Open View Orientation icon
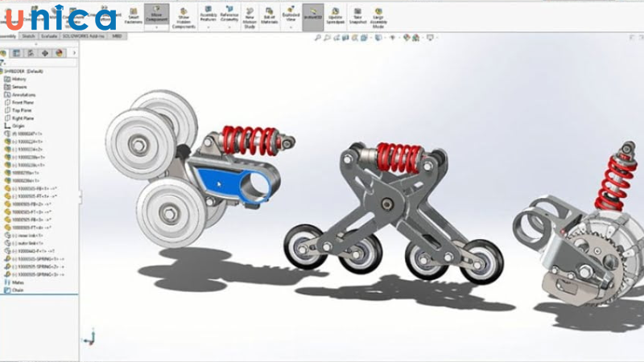Viewport: 644px width, 362px height. coord(364,38)
